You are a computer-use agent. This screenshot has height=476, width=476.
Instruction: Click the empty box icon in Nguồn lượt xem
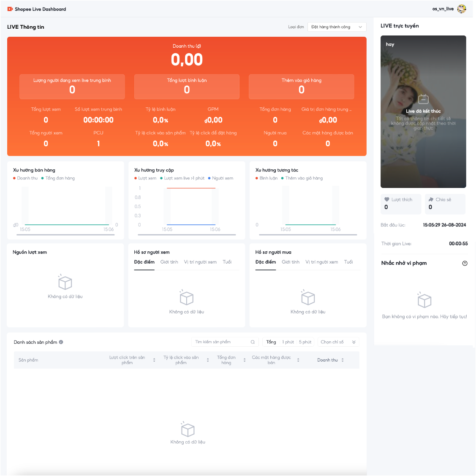65,282
